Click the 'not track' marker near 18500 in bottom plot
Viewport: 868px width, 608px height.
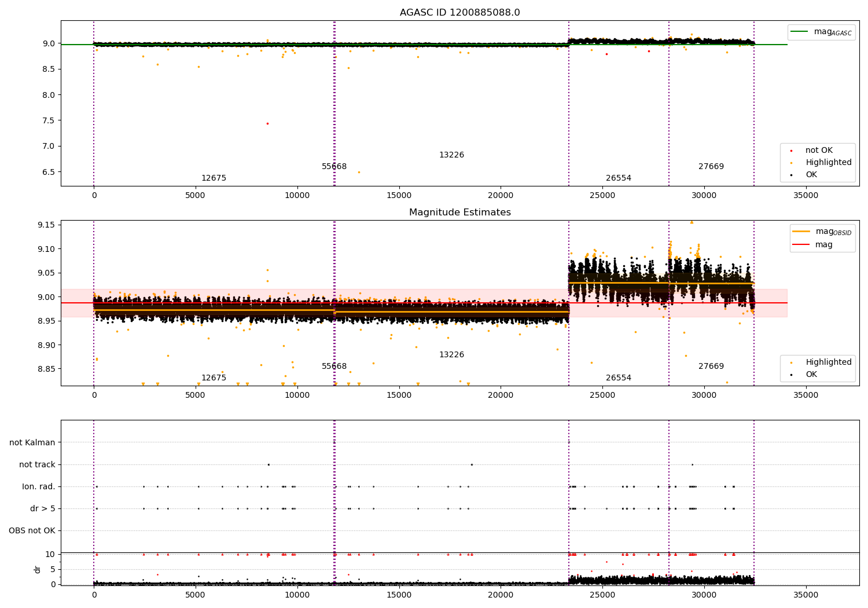[472, 464]
